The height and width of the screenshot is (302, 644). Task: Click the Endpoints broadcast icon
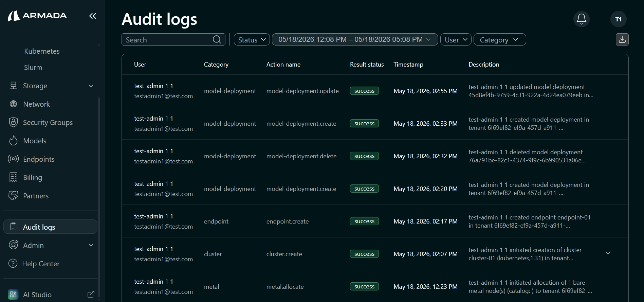tap(13, 159)
